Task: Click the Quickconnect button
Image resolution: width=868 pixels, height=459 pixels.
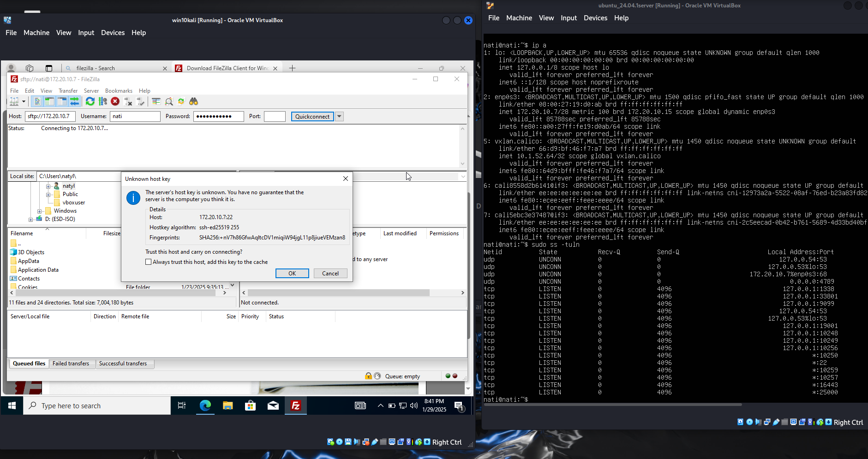Action: tap(312, 116)
